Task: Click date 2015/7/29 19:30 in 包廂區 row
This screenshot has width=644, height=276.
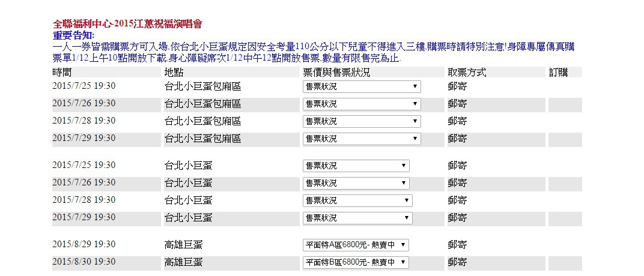Action: 84,138
